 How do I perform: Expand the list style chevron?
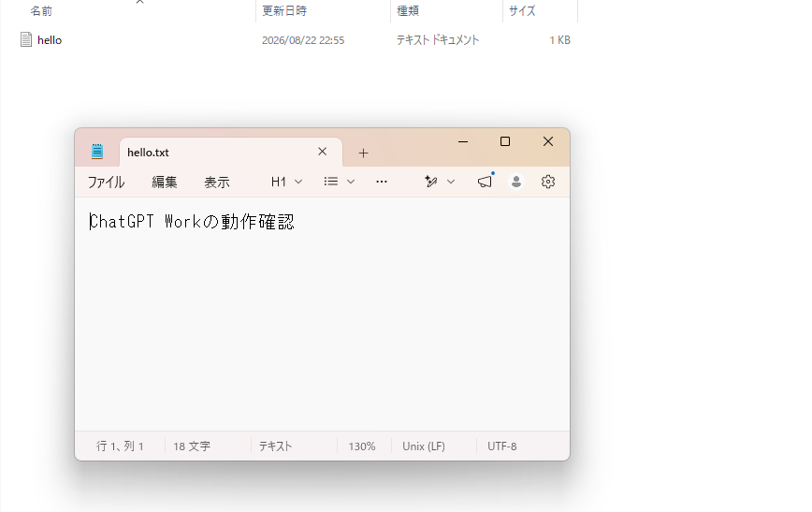(x=351, y=182)
